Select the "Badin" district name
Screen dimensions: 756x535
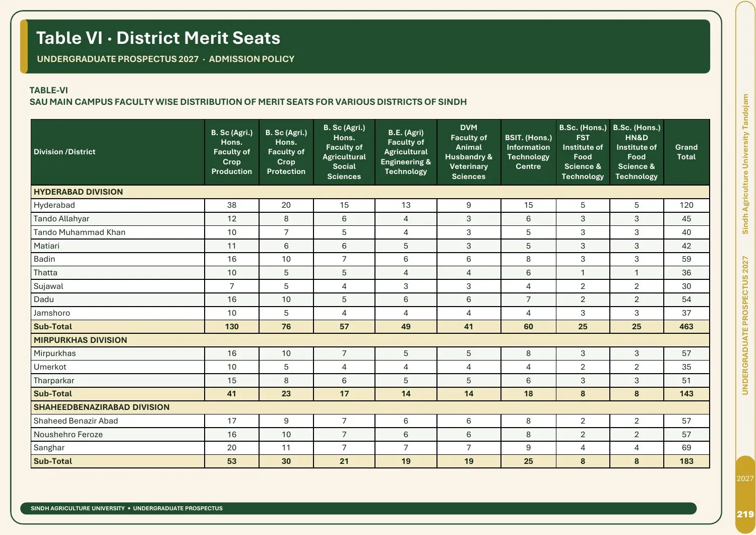(44, 259)
